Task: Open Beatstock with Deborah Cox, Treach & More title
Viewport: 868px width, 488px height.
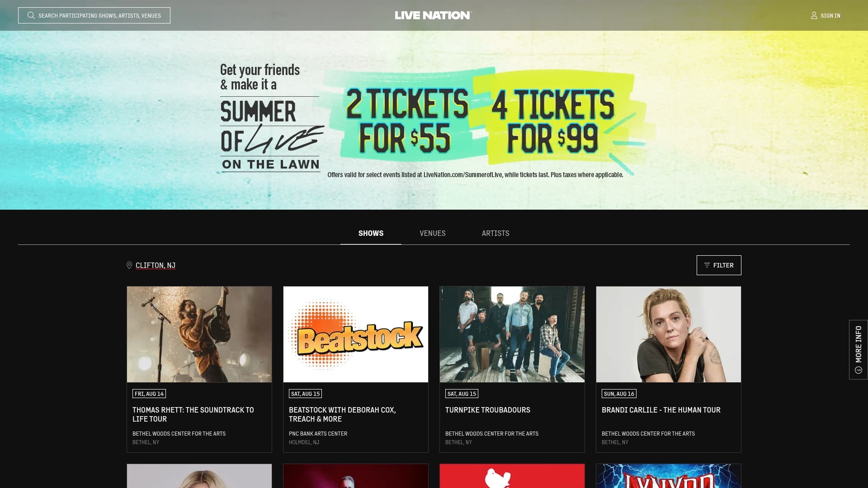Action: 342,414
